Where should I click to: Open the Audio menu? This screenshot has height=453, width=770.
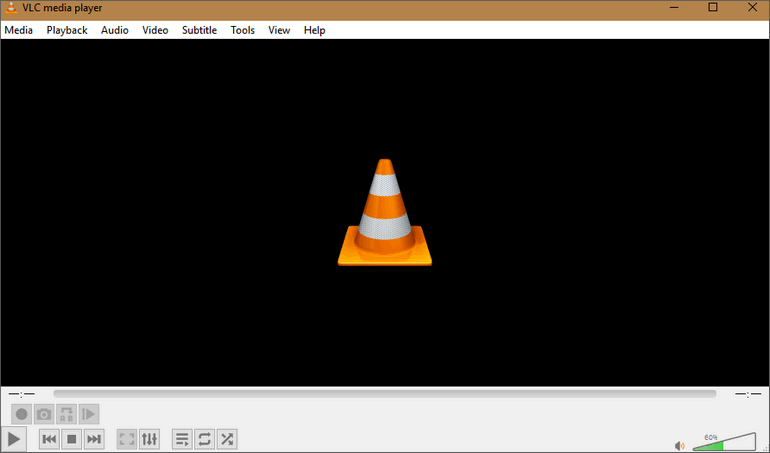point(114,30)
